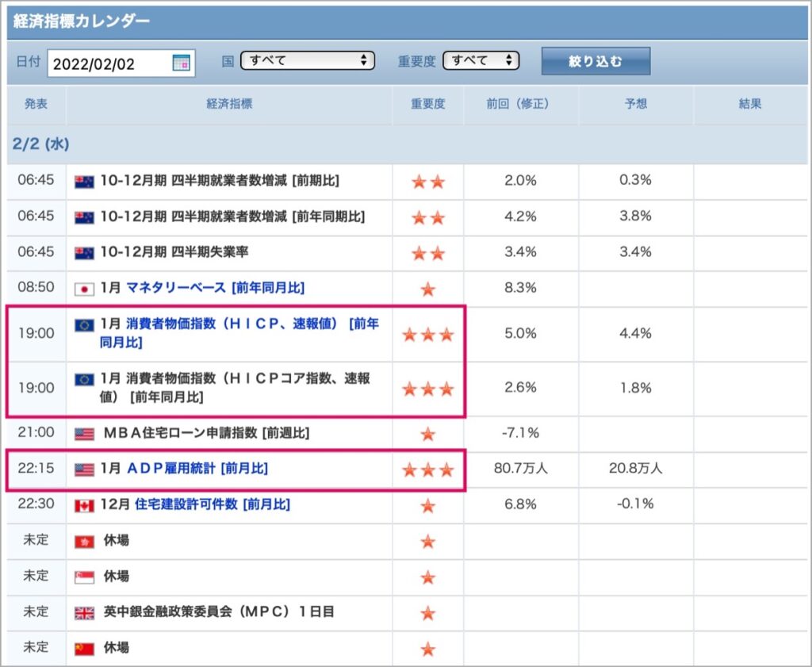Open the 国 country dropdown
The width and height of the screenshot is (812, 667).
[308, 60]
